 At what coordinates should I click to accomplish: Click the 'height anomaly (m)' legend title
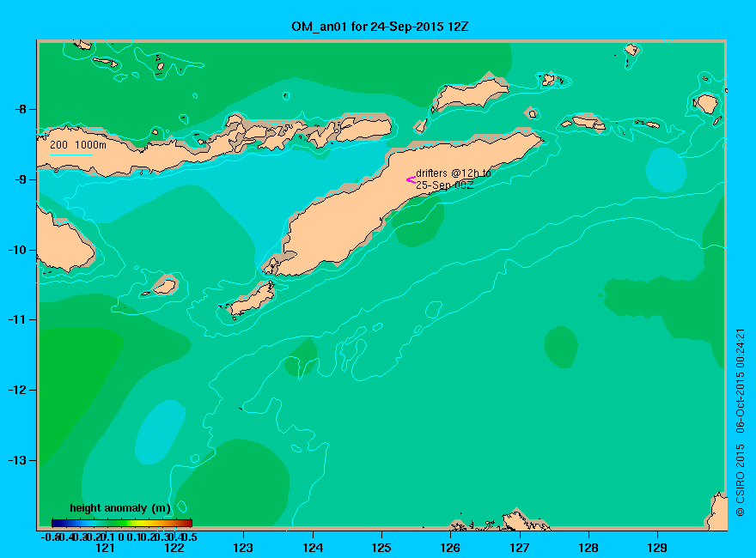pos(120,508)
